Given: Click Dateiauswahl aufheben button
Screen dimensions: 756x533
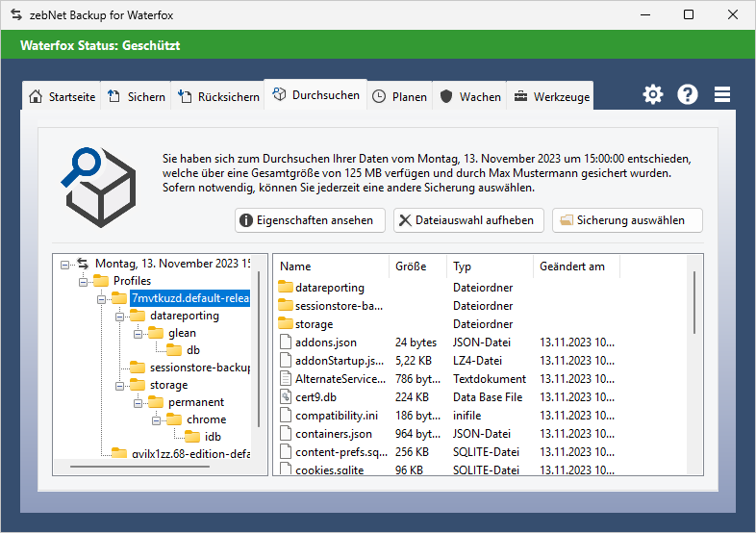Looking at the screenshot, I should point(468,220).
